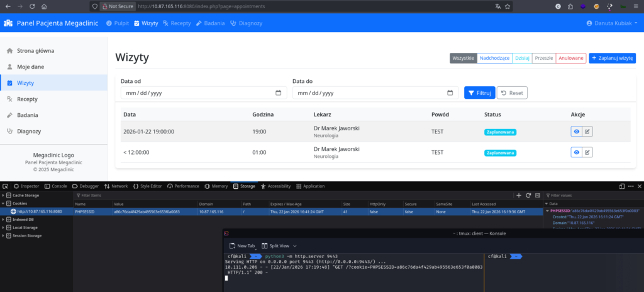Click the element picker icon in DevTools
This screenshot has width=644, height=292.
[6, 186]
